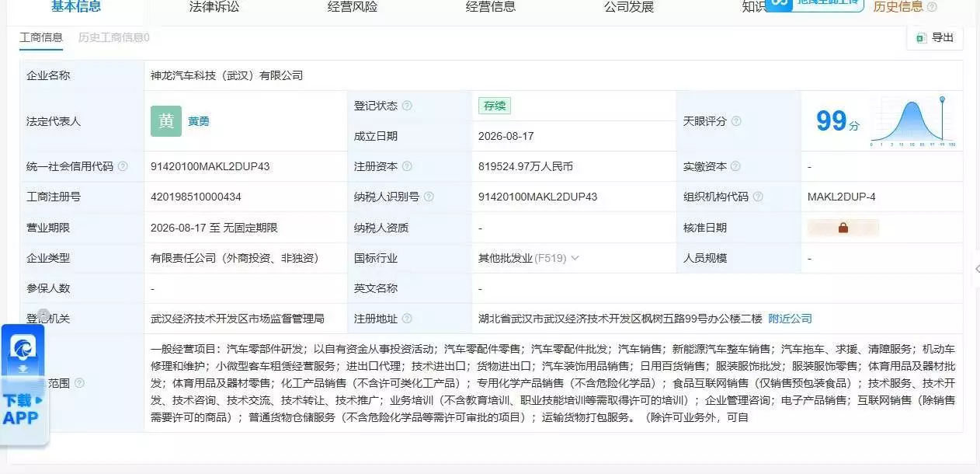
Task: Click the 99分 天眼评分 score
Action: (837, 121)
